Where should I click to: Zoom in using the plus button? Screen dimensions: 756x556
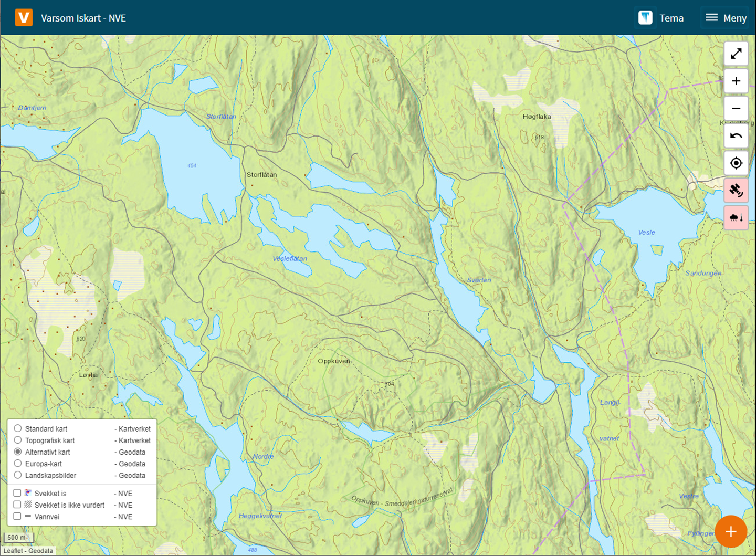coord(736,81)
